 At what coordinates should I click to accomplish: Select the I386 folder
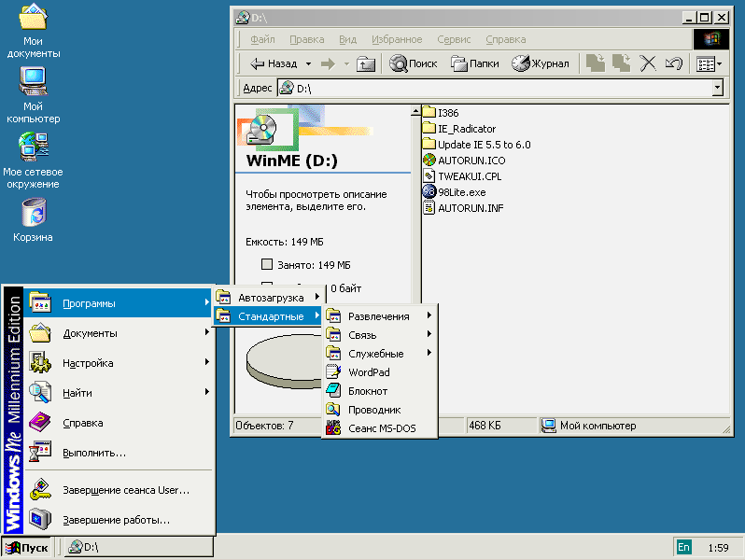[x=441, y=113]
